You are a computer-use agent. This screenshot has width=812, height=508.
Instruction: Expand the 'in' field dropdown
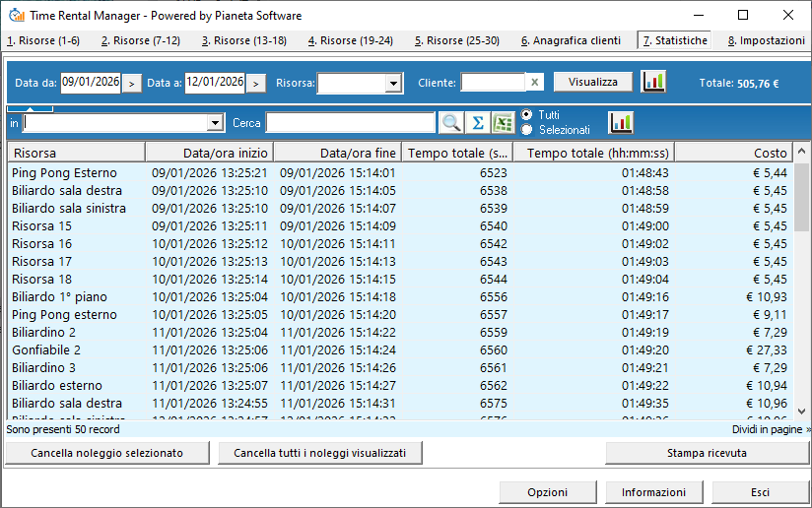pos(216,122)
